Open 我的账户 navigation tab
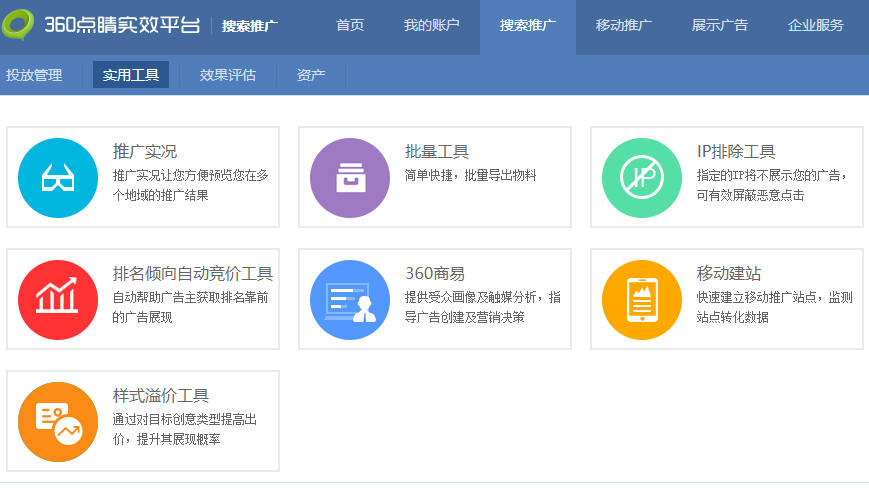The image size is (869, 488). (x=432, y=25)
